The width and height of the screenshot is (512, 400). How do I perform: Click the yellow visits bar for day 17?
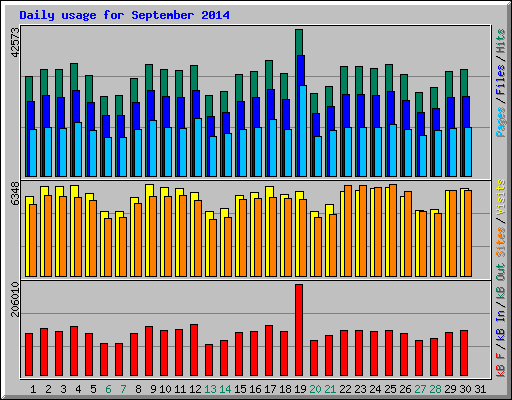point(269,231)
